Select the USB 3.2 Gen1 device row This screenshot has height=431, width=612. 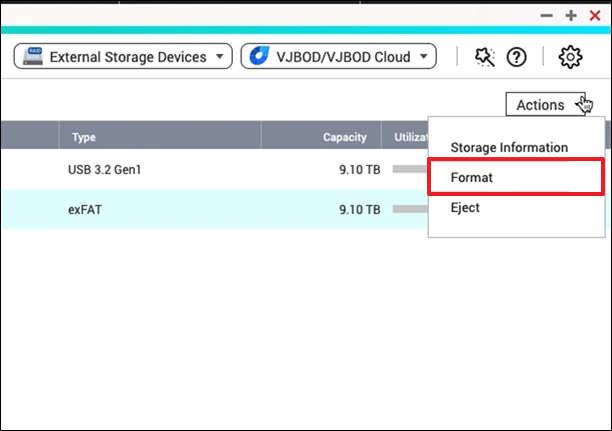(x=200, y=170)
